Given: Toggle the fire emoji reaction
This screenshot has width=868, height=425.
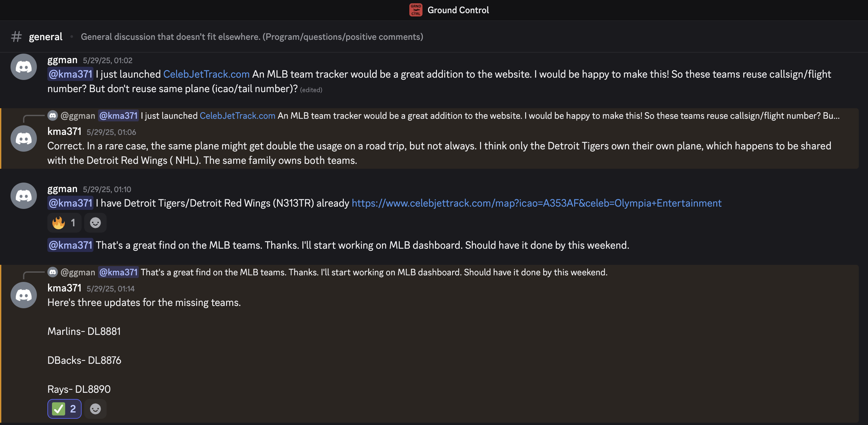Looking at the screenshot, I should click(x=64, y=223).
